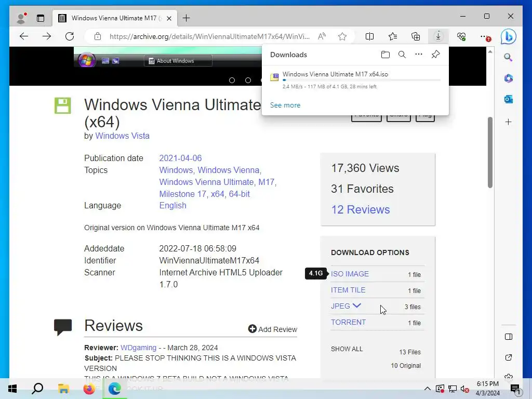Search downloads in Downloads panel
This screenshot has width=532, height=399.
pyautogui.click(x=402, y=55)
